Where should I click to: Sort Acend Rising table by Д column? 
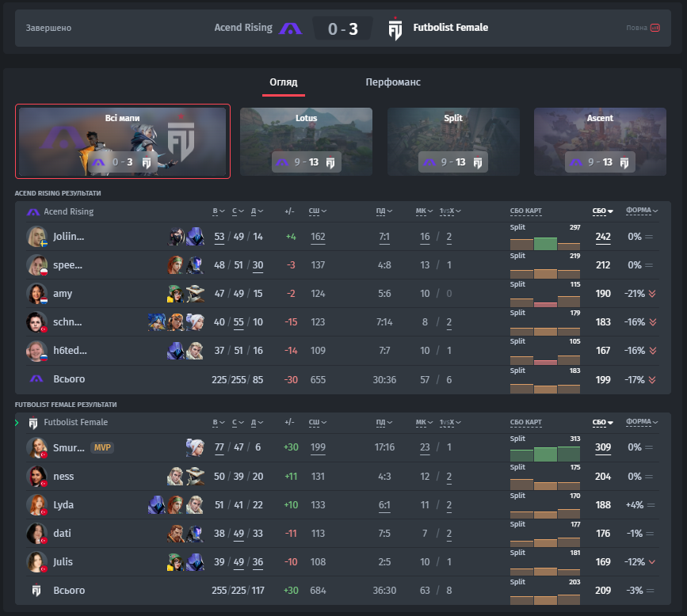(x=258, y=211)
